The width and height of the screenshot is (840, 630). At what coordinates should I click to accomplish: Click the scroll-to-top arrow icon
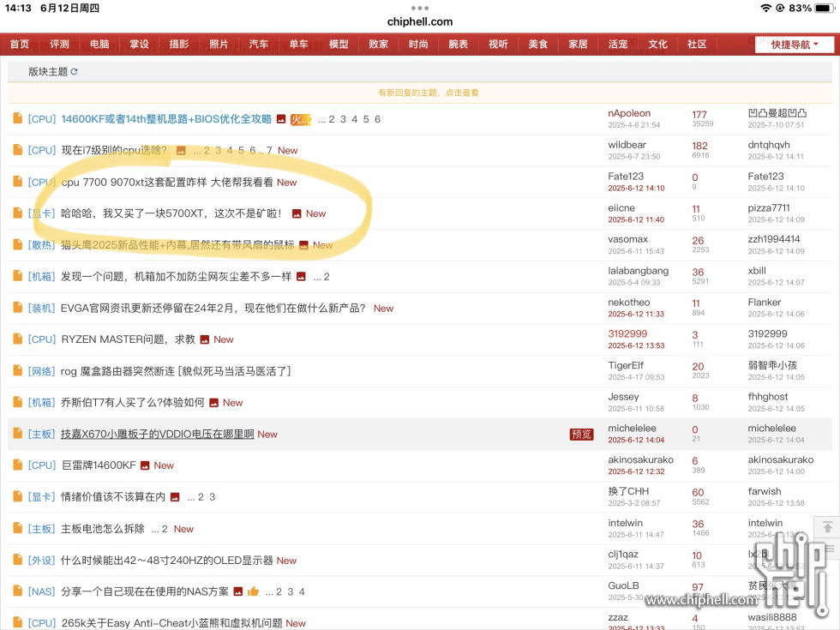tap(828, 527)
